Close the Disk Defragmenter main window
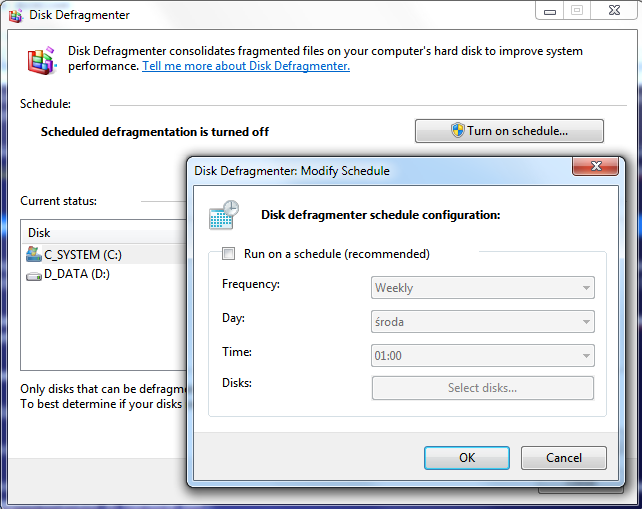 coord(614,11)
